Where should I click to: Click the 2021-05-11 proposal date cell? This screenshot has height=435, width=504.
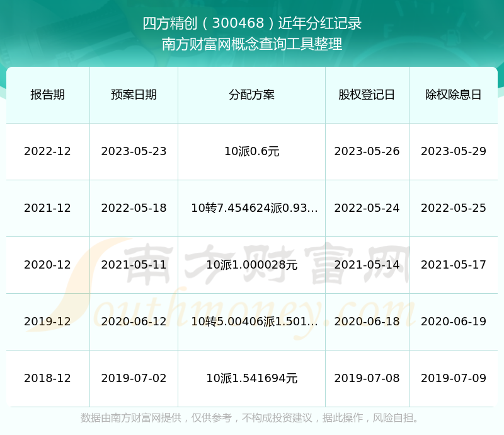[134, 265]
